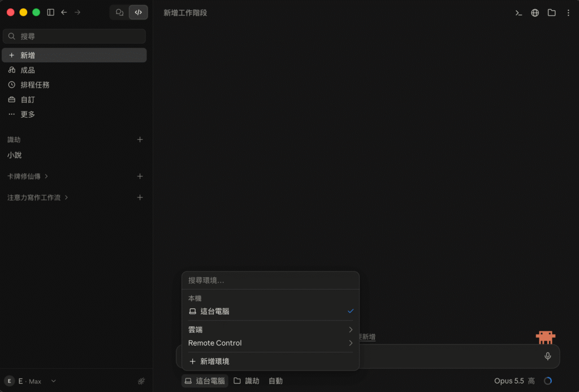The height and width of the screenshot is (392, 579).
Task: Click the 新增 new session button
Action: 74,55
